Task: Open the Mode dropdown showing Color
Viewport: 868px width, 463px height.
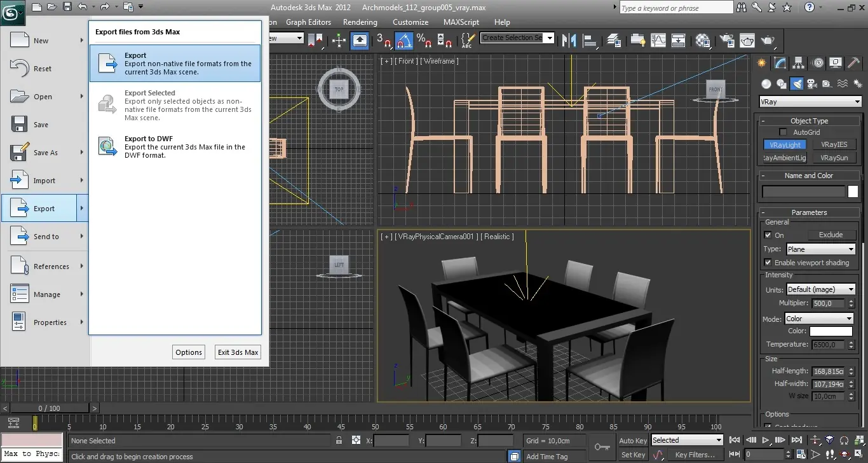Action: (819, 319)
